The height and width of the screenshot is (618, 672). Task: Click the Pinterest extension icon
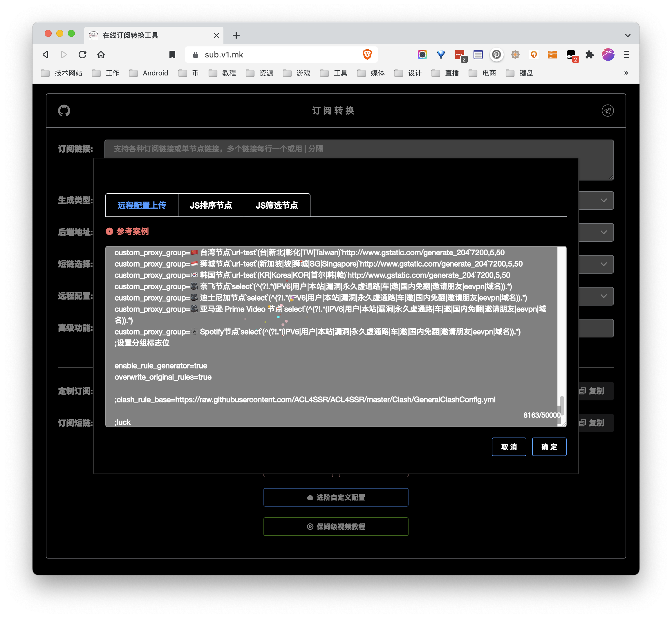click(x=496, y=55)
